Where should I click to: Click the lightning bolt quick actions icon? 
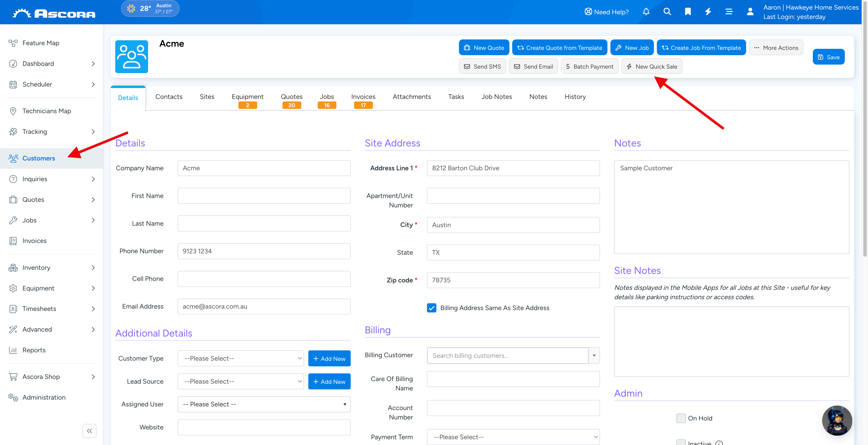click(x=708, y=12)
